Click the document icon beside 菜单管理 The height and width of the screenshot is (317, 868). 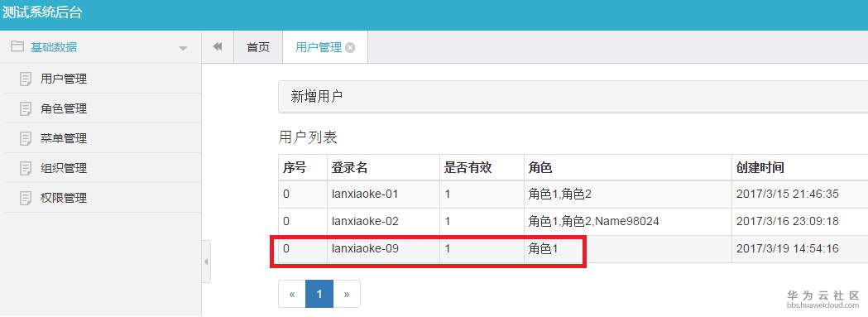[26, 138]
